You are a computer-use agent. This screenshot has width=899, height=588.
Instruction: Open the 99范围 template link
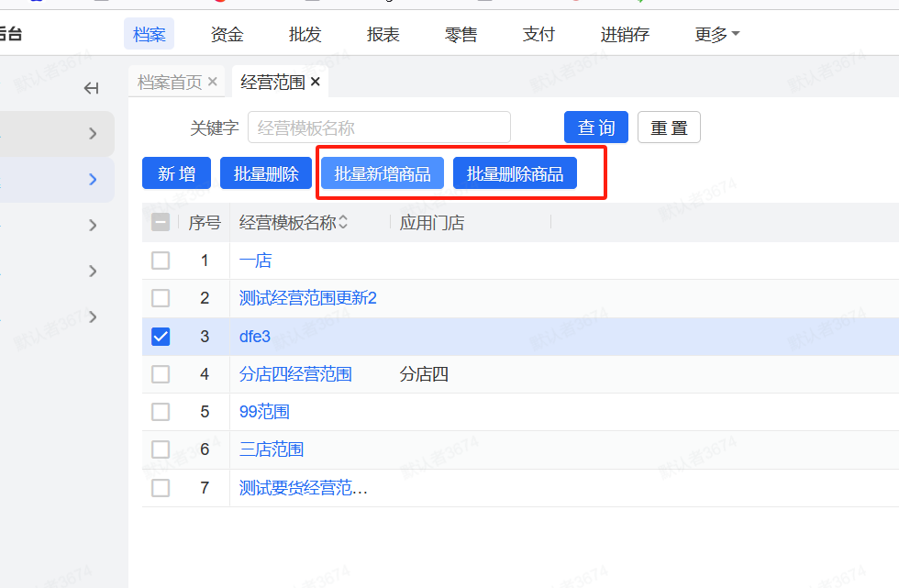coord(264,412)
